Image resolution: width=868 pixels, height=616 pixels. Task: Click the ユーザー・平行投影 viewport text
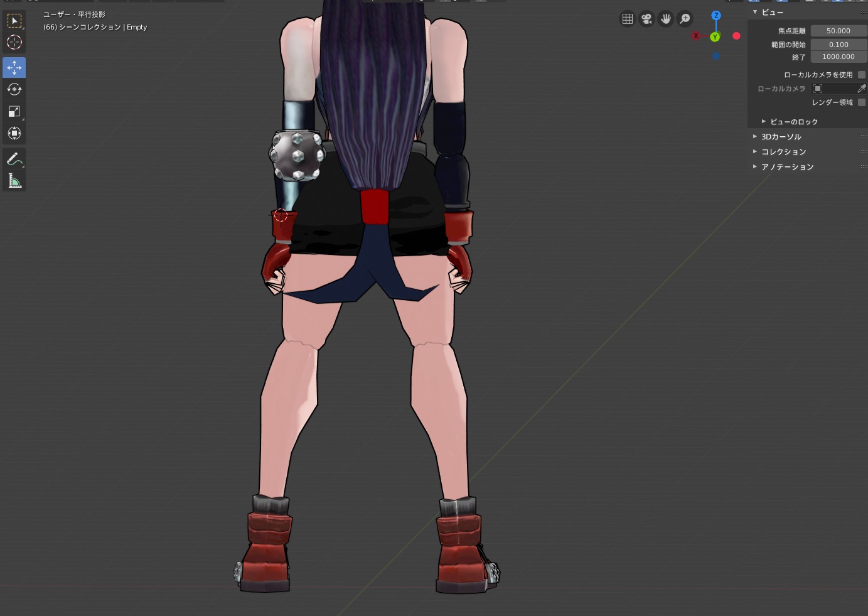(74, 14)
